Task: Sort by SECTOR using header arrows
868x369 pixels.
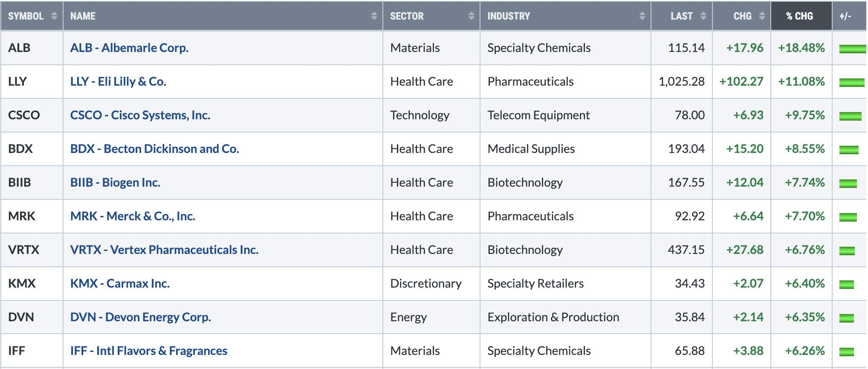Action: (x=471, y=16)
